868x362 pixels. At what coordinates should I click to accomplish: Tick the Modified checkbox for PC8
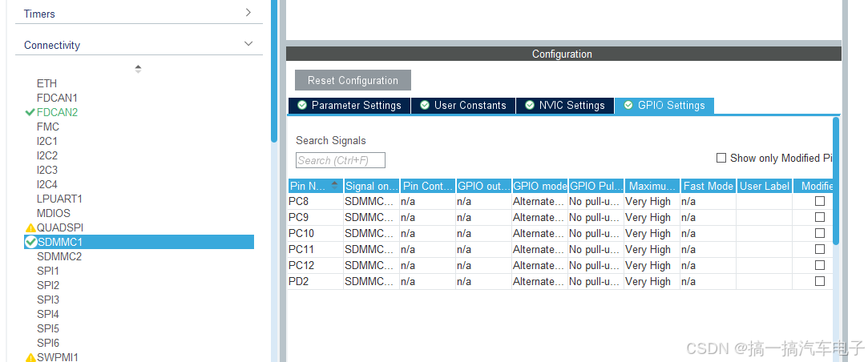[x=820, y=202]
